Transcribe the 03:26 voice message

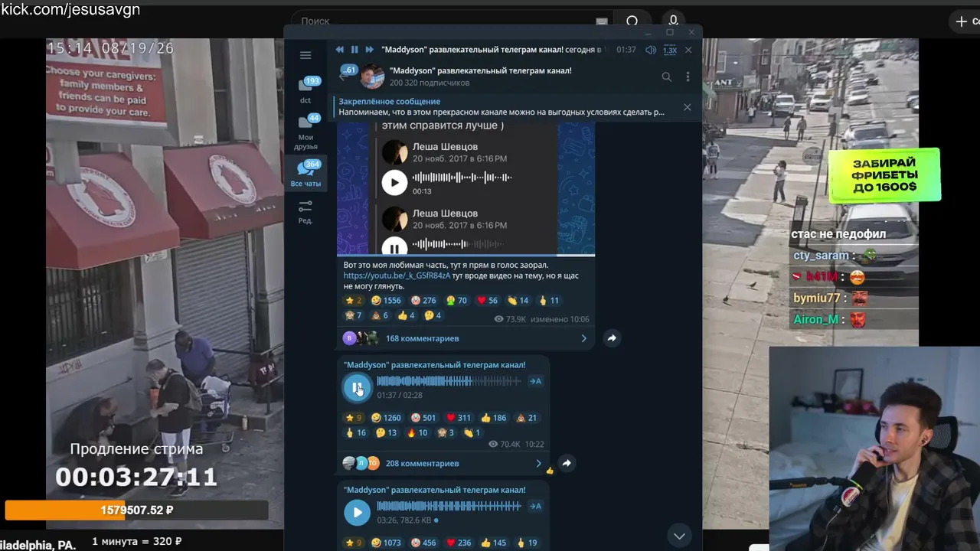click(x=535, y=506)
